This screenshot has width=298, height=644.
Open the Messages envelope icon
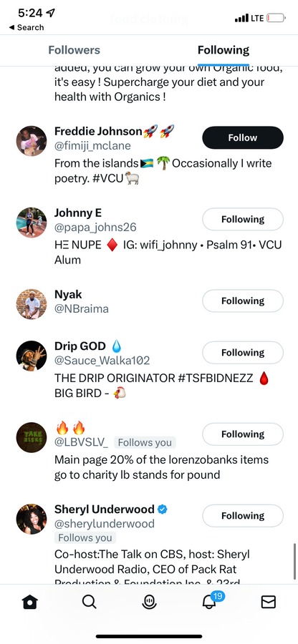click(x=269, y=602)
